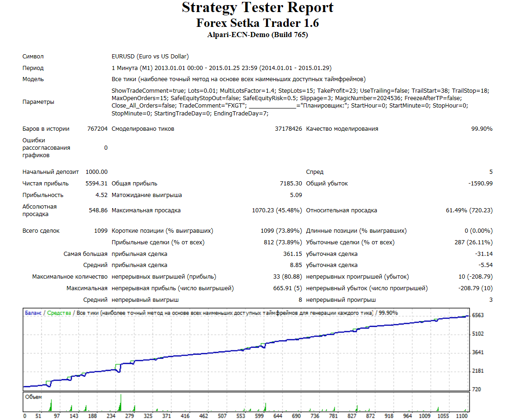Click average loss trade value -5.54
The width and height of the screenshot is (506, 420).
[485, 265]
